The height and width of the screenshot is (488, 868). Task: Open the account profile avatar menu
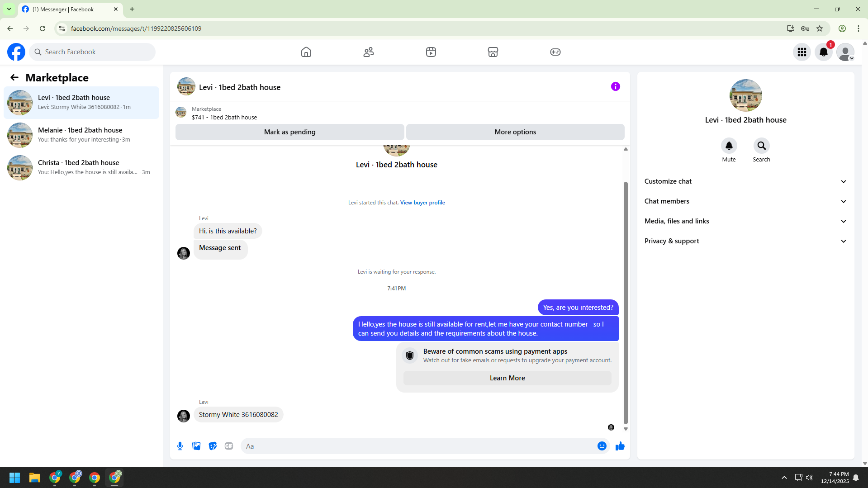(845, 52)
